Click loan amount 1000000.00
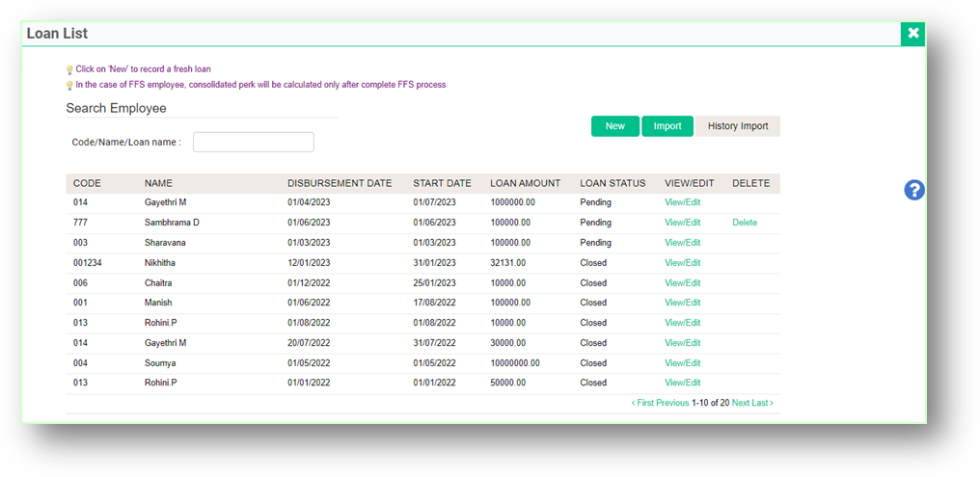This screenshot has width=980, height=477. [512, 202]
